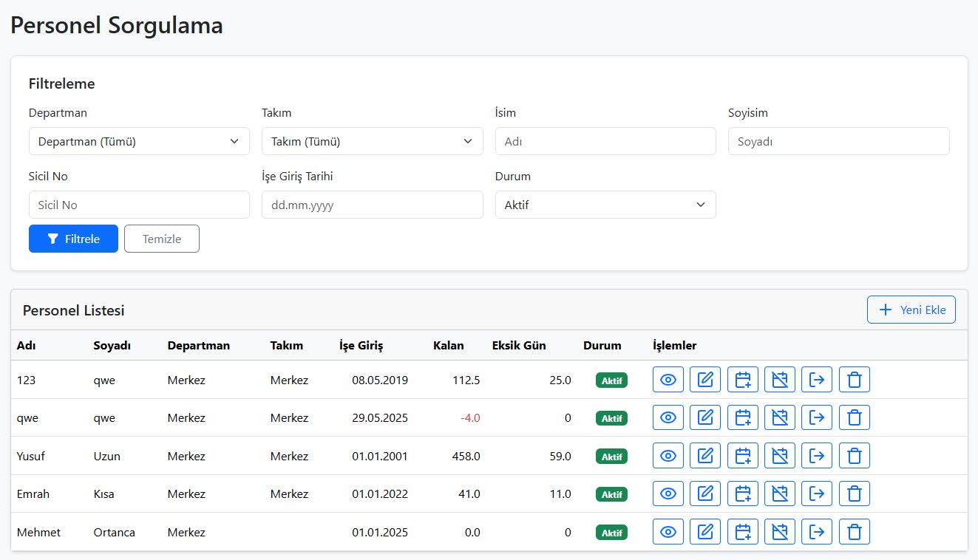Screen dimensions: 978x560
Task: Click the Kalan column header
Action: 449,345
